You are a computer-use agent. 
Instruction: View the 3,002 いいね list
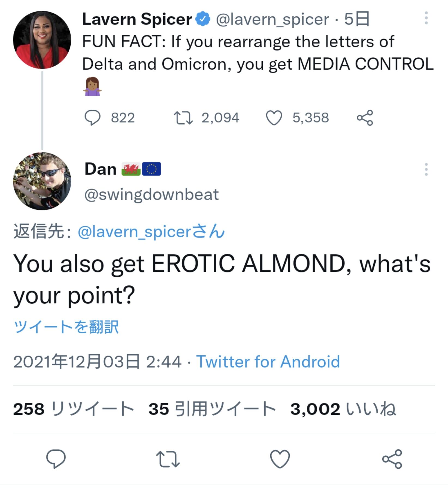click(x=343, y=409)
